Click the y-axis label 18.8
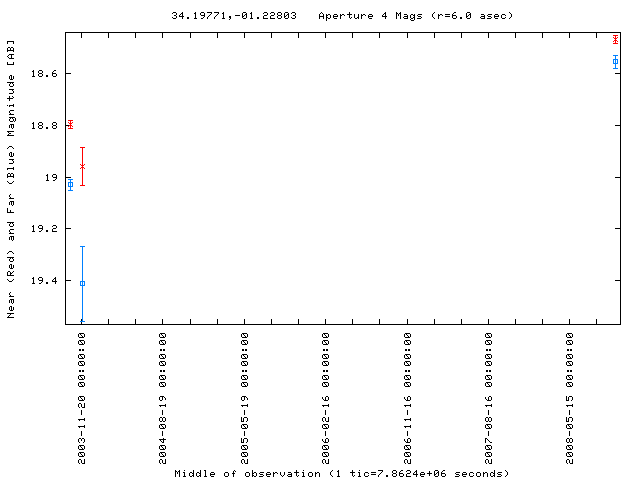This screenshot has height=480, width=640. (44, 125)
